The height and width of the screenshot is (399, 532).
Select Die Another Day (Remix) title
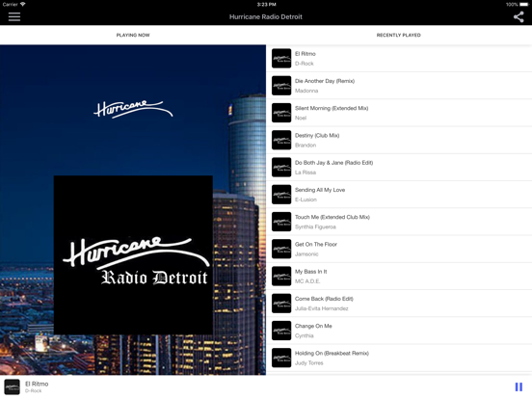click(x=325, y=81)
